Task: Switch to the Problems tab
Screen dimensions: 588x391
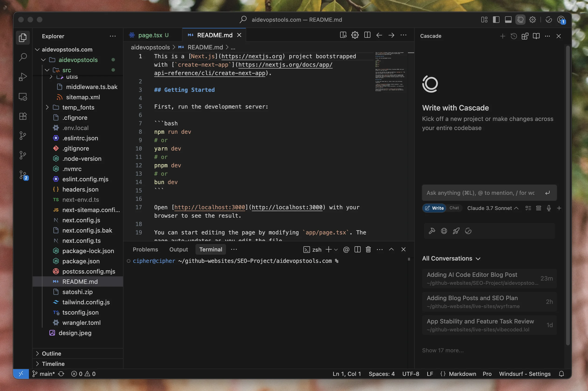Action: click(145, 249)
